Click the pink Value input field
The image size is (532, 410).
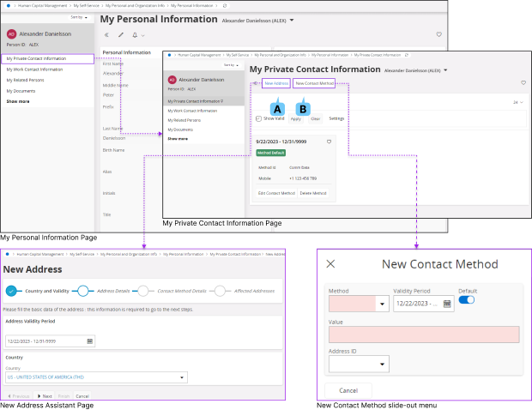[424, 335]
